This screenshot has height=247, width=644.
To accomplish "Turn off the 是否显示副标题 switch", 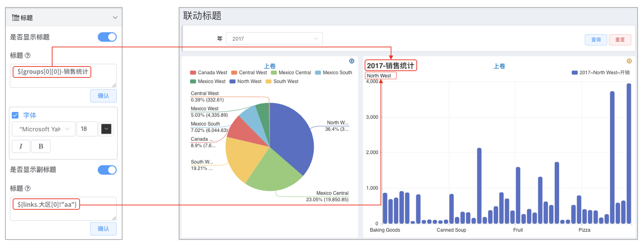I will coord(107,170).
